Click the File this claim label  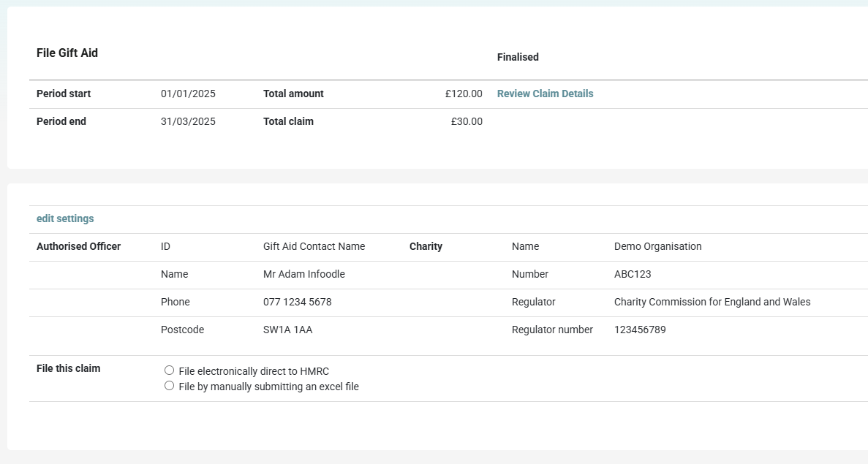click(x=69, y=368)
